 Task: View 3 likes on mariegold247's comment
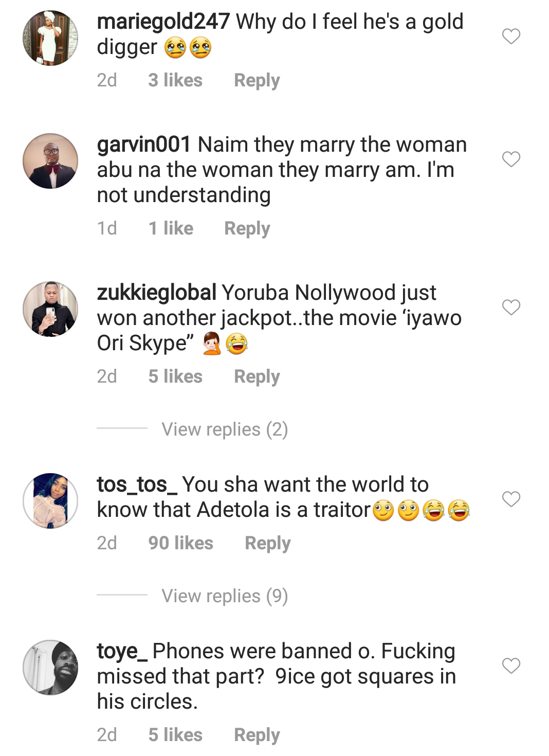[175, 80]
